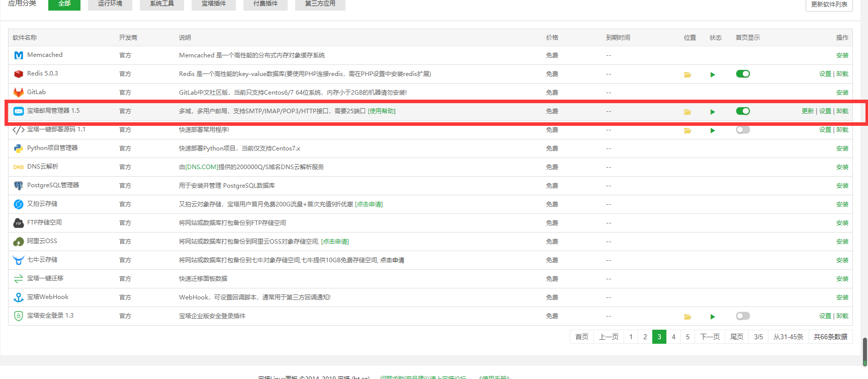Screen dimensions: 868x379
Task: Open folder location for Redis 5.0.3
Action: 687,74
